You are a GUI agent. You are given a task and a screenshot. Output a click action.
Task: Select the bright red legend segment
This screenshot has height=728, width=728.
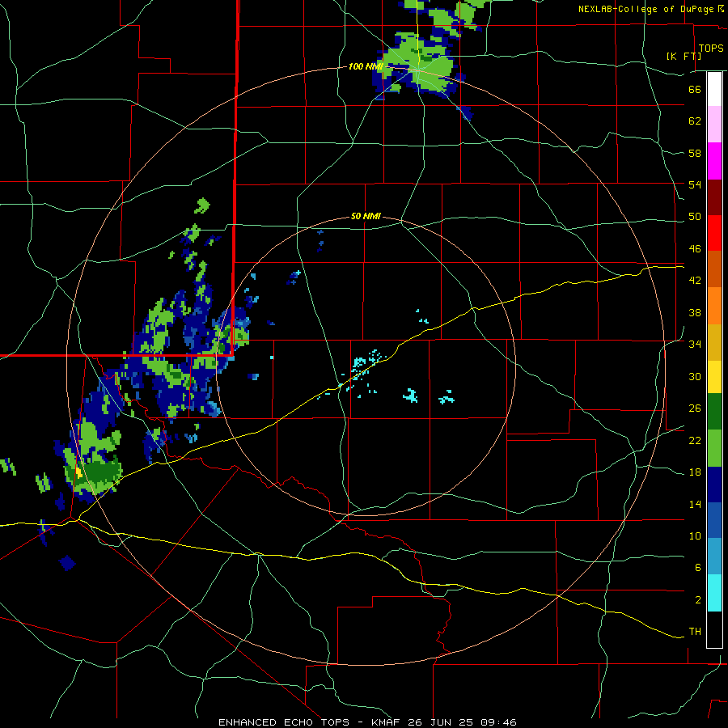(x=714, y=233)
